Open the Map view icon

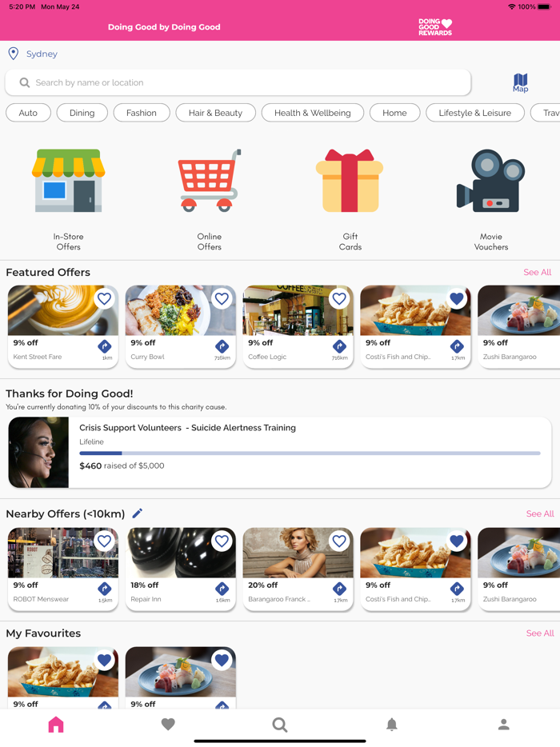(520, 83)
